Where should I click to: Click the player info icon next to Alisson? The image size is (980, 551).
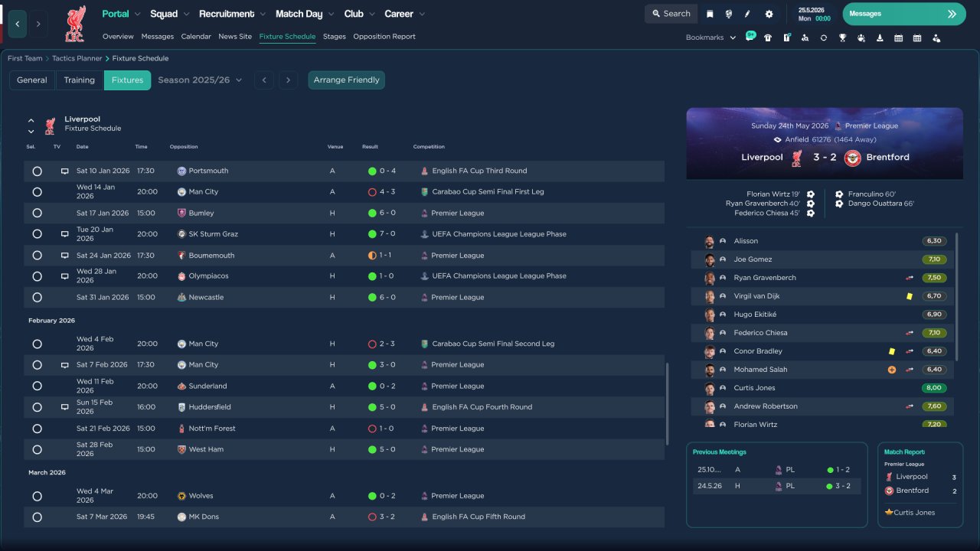723,241
